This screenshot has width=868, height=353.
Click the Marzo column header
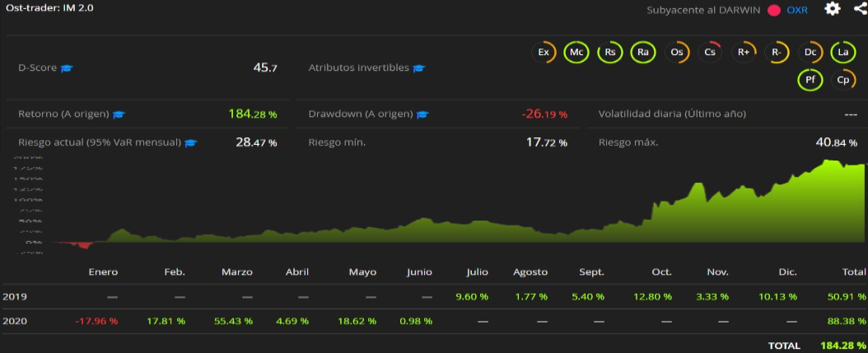[x=237, y=272]
